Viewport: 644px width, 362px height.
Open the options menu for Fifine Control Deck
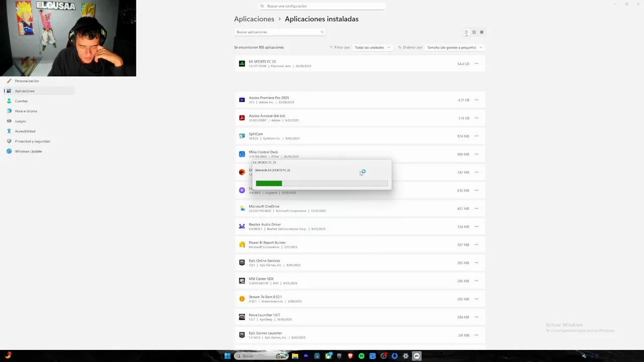pyautogui.click(x=476, y=154)
